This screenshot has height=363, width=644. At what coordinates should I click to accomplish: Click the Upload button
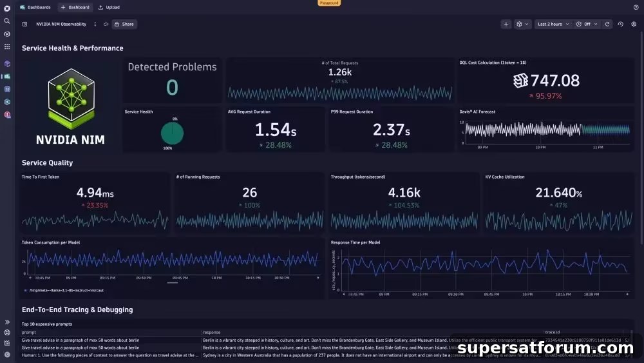pos(109,7)
